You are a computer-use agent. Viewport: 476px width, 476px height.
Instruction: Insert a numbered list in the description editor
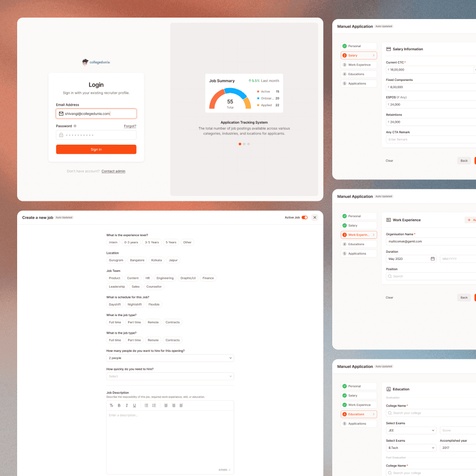point(154,406)
